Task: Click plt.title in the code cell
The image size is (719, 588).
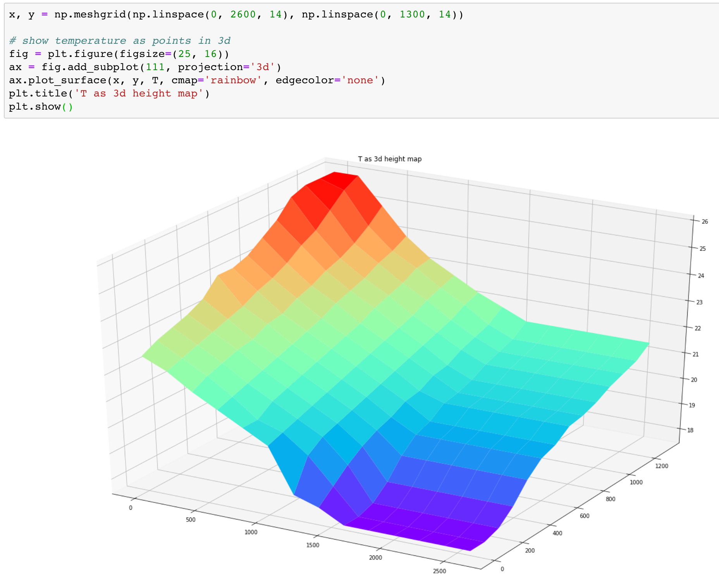Action: point(38,93)
